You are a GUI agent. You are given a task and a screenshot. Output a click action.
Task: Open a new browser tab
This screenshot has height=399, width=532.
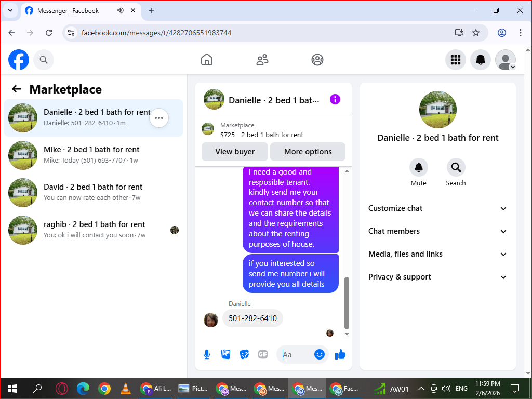click(152, 10)
